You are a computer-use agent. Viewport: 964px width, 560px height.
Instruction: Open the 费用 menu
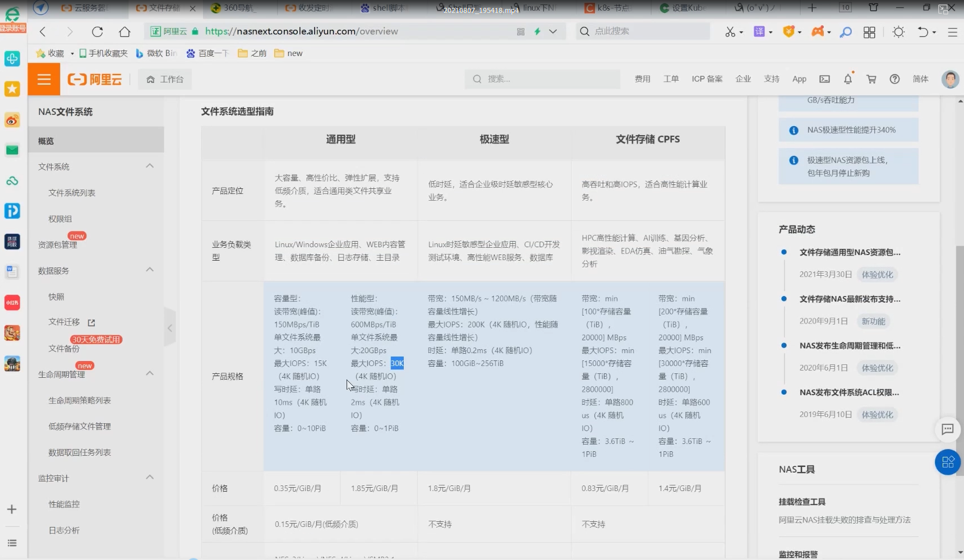642,79
